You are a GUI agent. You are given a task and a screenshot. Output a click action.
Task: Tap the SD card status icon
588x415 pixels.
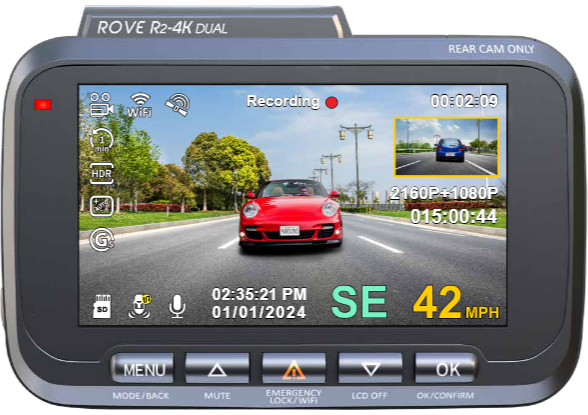coord(102,307)
